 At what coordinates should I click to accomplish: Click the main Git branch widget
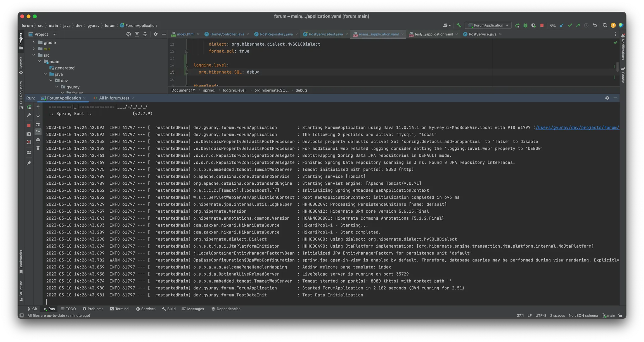(609, 316)
